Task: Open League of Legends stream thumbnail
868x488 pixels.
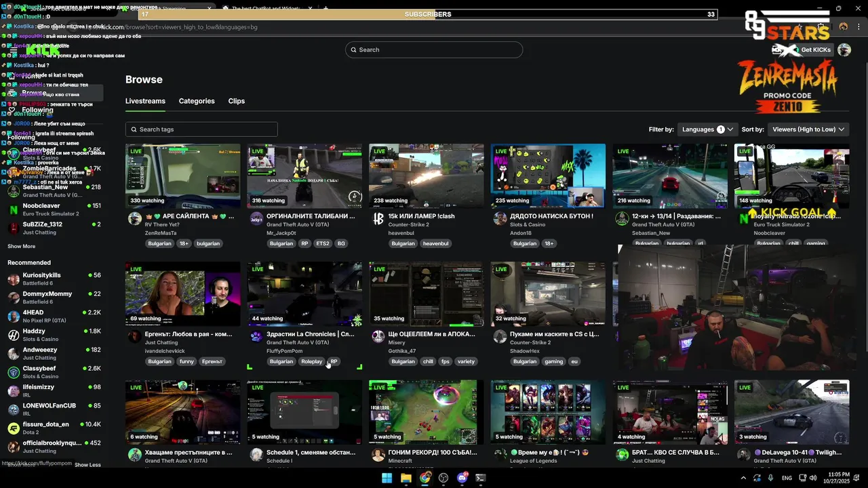Action: point(548,412)
